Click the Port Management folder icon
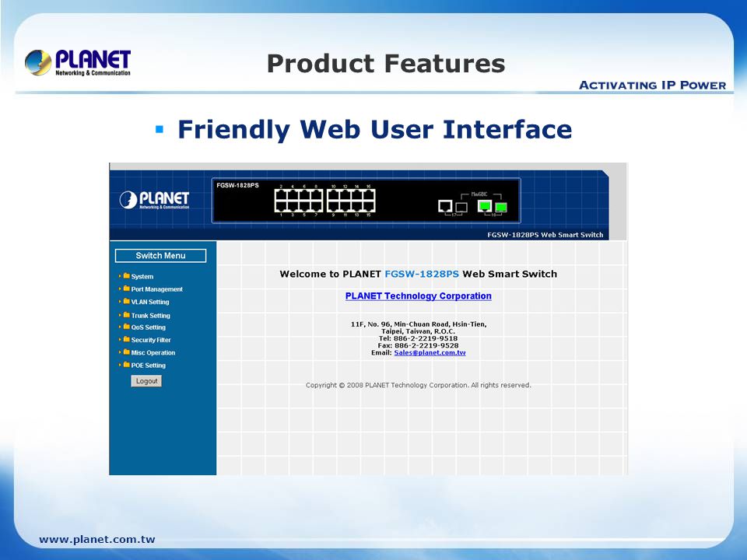This screenshot has width=747, height=560. (x=127, y=289)
